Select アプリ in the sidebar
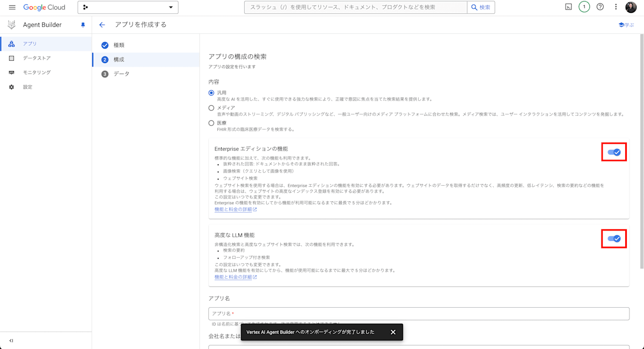Image resolution: width=644 pixels, height=349 pixels. [46, 43]
